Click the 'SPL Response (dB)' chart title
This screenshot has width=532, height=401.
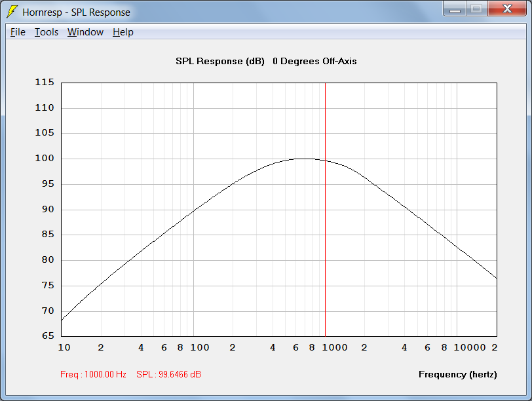pyautogui.click(x=220, y=62)
